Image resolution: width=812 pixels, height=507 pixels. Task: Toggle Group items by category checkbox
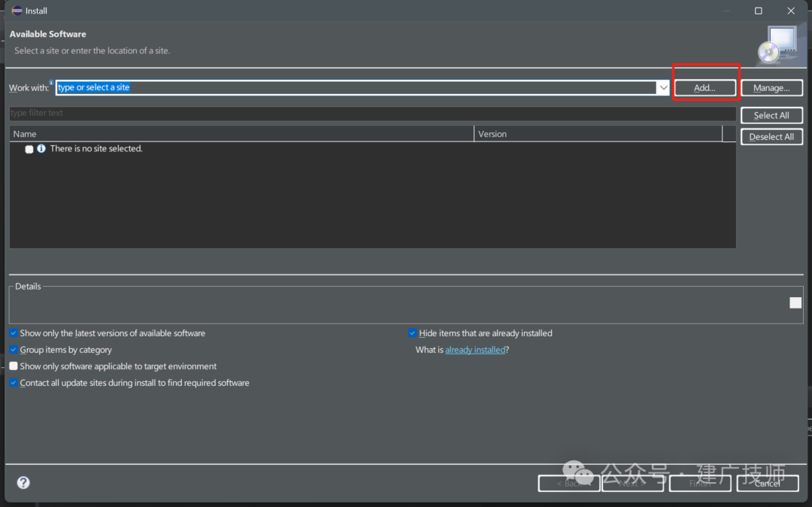point(14,350)
